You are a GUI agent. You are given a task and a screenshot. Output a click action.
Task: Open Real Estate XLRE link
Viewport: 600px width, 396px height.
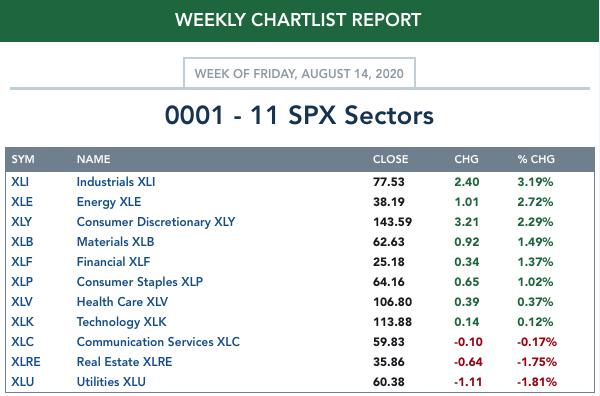pos(124,362)
